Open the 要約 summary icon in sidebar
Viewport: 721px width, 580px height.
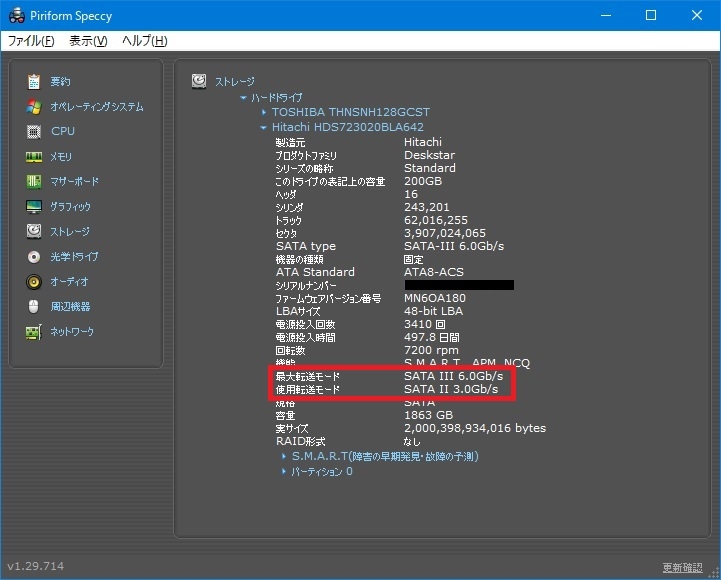pos(34,81)
